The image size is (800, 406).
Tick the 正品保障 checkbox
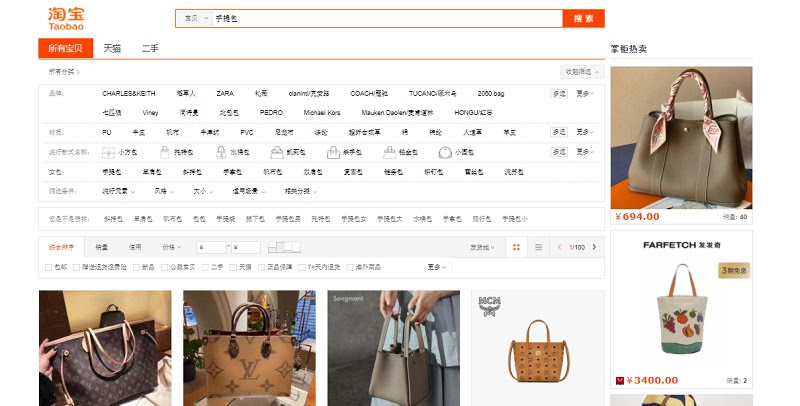click(x=261, y=267)
